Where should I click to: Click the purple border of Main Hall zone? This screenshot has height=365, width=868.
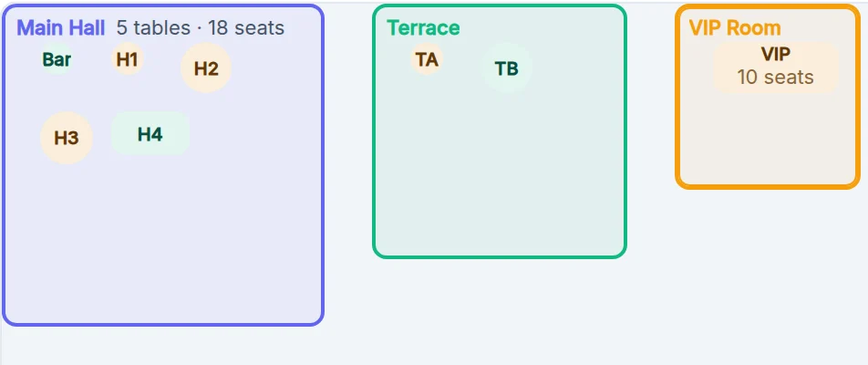4,166
